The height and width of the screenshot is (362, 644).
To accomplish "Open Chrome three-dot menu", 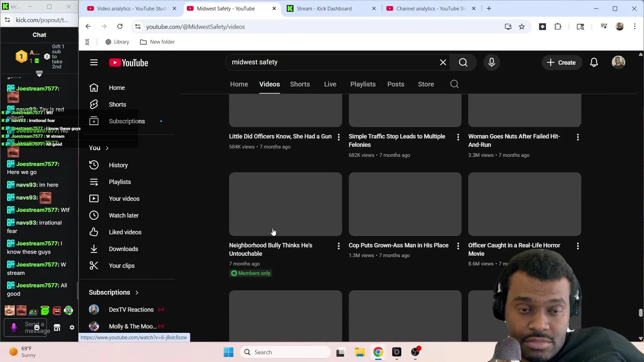I will pos(635,27).
